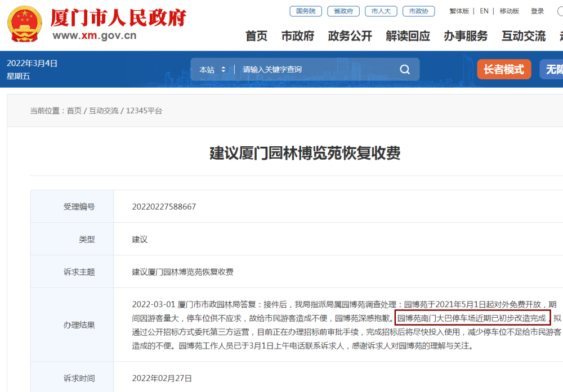Screen dimensions: 563x392
Task: Click the 首页 breadcrumb link
Action: [74, 111]
